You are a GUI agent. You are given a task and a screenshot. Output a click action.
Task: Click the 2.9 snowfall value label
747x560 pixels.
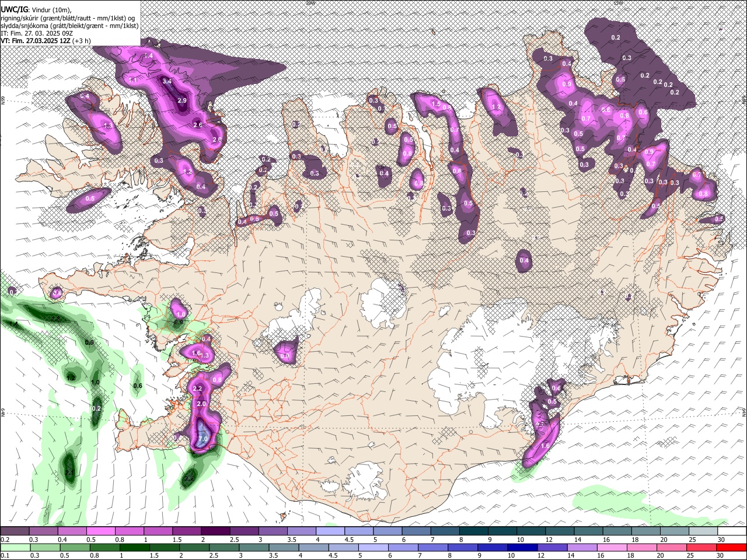[181, 100]
